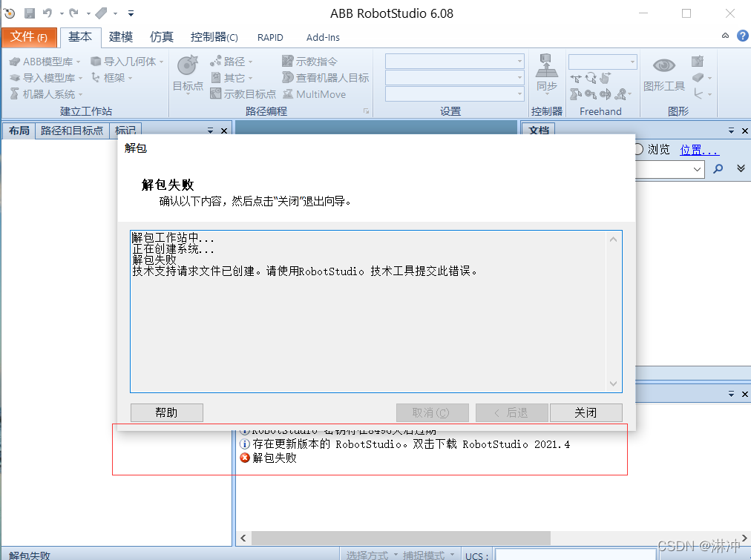751x560 pixels.
Task: Open the 选择方式 dropdown in status bar
Action: [x=369, y=553]
